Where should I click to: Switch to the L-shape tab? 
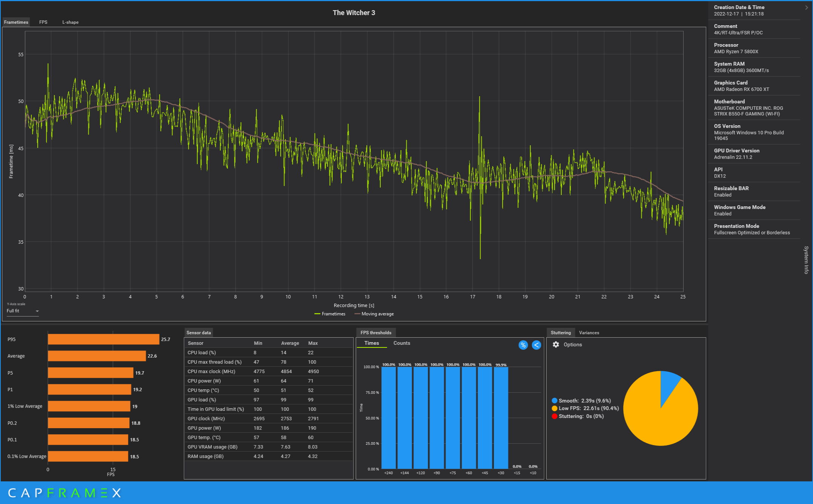coord(70,22)
